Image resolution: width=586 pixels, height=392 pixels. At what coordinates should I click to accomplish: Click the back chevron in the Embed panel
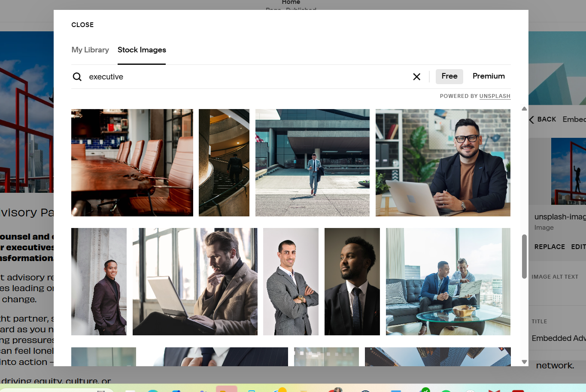[531, 119]
